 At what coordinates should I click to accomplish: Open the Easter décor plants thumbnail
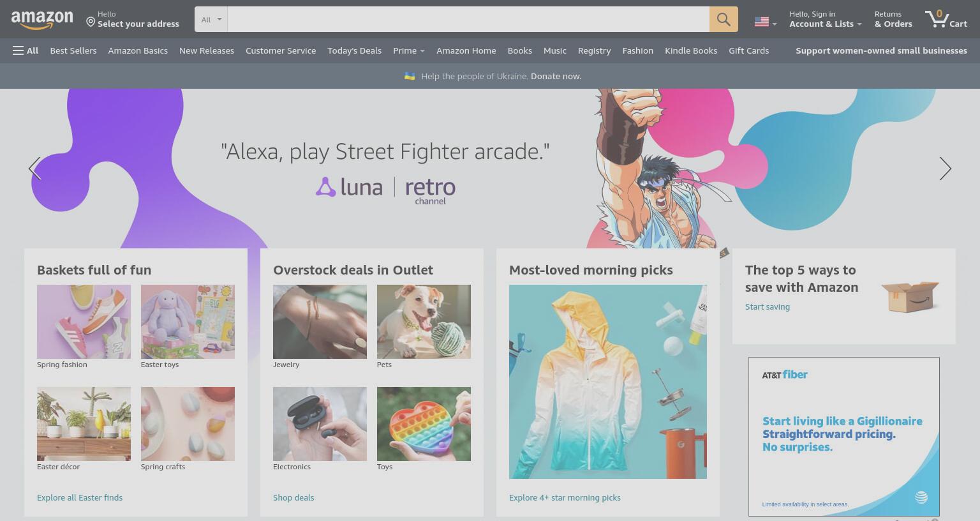[84, 424]
